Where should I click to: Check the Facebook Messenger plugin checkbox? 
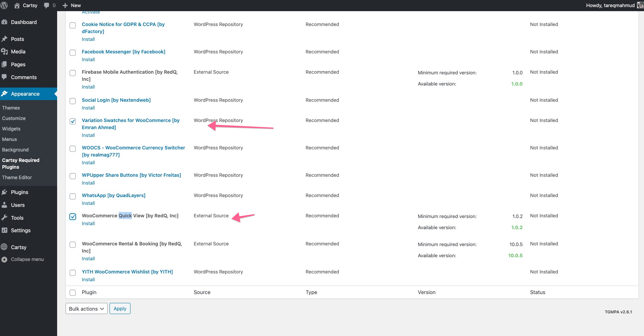point(73,53)
